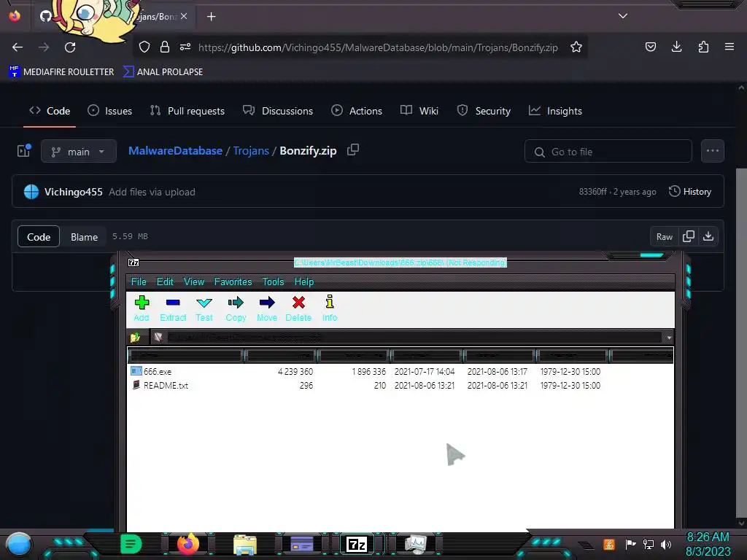Image resolution: width=747 pixels, height=560 pixels.
Task: Expand the GitHub file tree side panel
Action: coord(24,151)
